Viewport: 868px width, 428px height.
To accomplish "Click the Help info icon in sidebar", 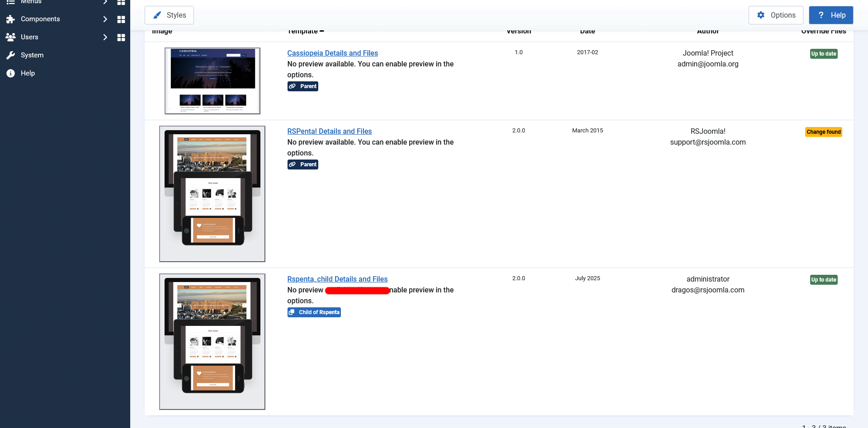I will pyautogui.click(x=11, y=73).
